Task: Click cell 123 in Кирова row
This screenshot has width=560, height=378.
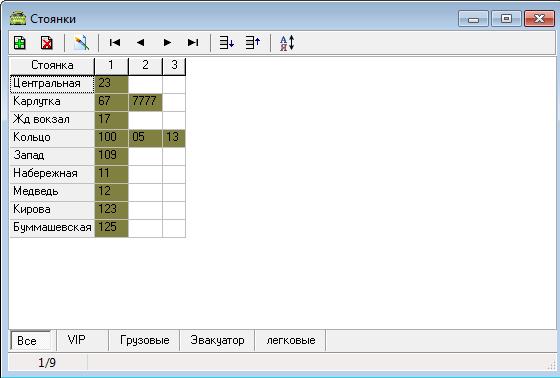Action: click(111, 210)
